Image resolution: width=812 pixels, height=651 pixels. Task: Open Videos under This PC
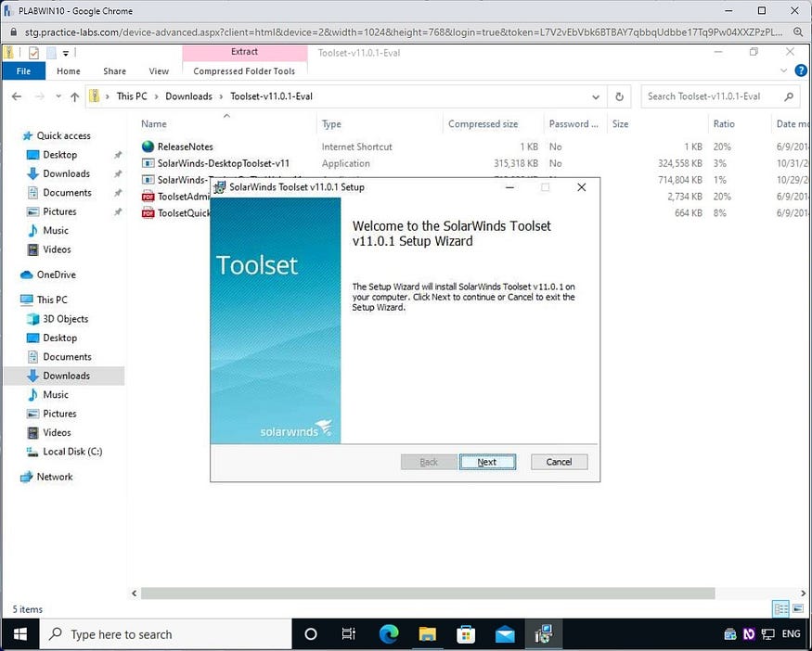coord(57,432)
